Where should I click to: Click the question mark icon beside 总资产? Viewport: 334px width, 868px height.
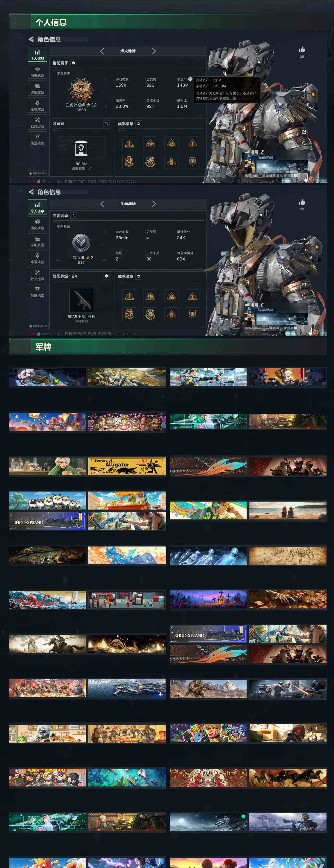[x=190, y=79]
